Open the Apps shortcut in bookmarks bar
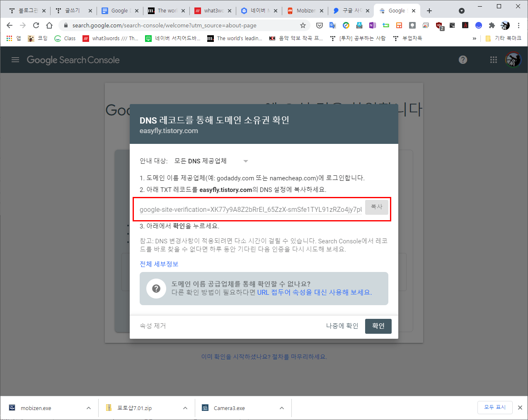 [x=14, y=38]
